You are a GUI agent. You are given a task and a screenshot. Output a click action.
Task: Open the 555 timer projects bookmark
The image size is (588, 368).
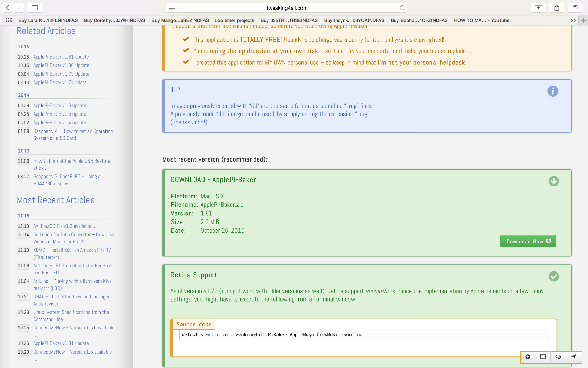(x=234, y=20)
